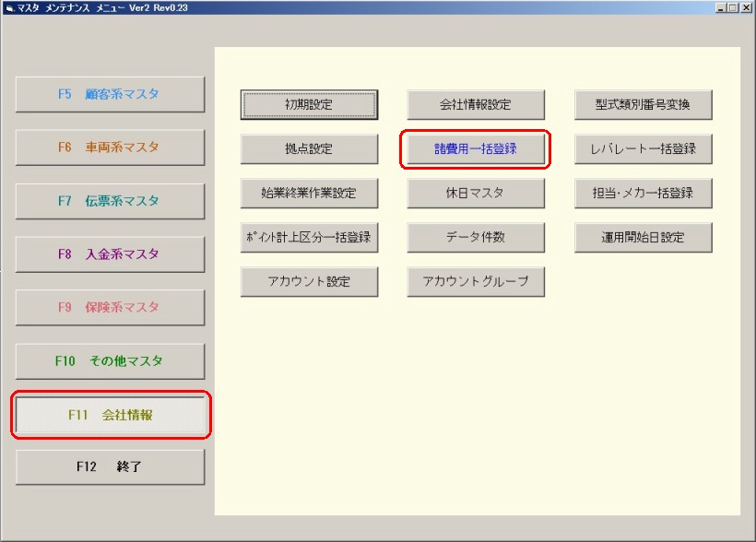This screenshot has width=756, height=542.
Task: Open the F5 顧客系マスタ menu
Action: pyautogui.click(x=110, y=94)
